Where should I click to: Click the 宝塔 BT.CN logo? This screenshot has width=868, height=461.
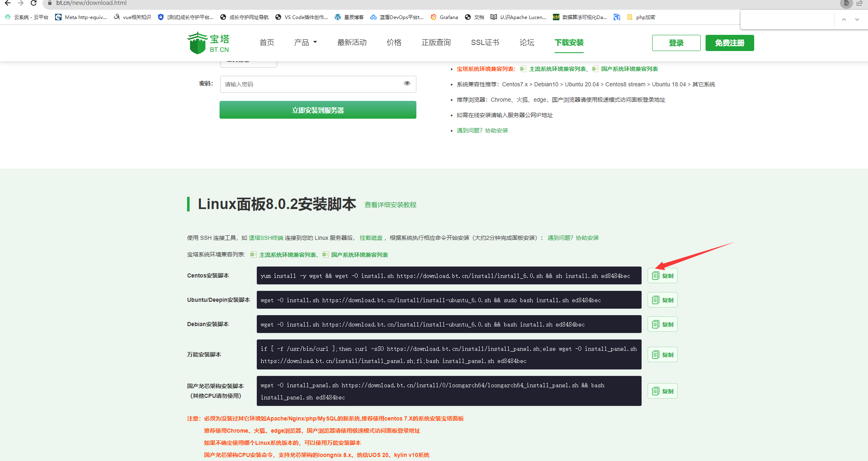209,43
